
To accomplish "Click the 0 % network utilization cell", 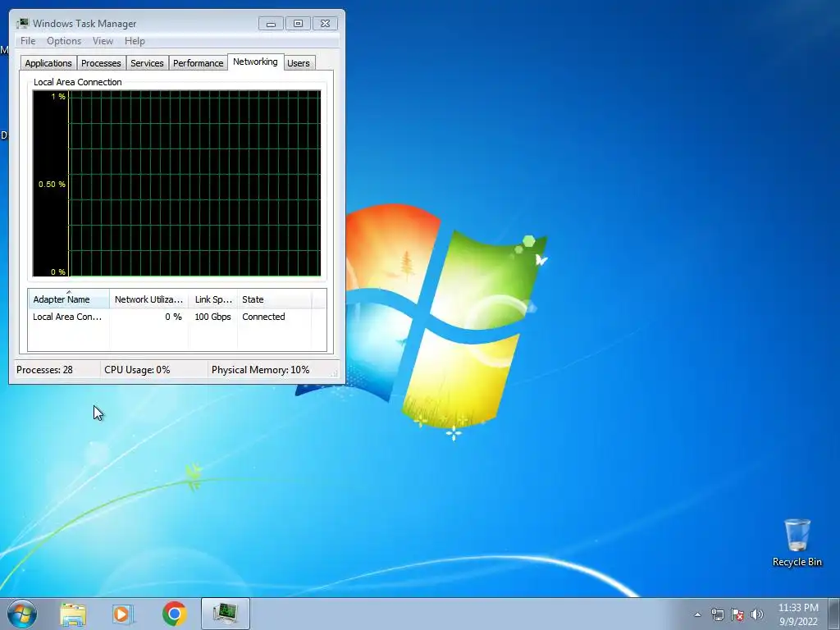I will coord(173,317).
